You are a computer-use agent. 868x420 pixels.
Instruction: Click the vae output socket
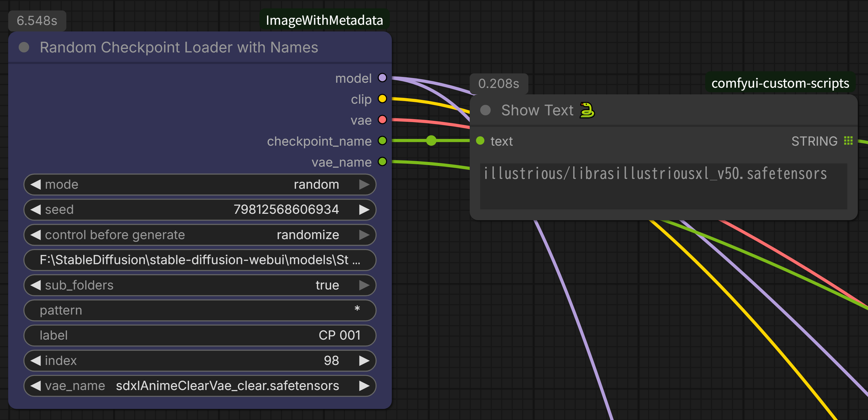(x=382, y=120)
